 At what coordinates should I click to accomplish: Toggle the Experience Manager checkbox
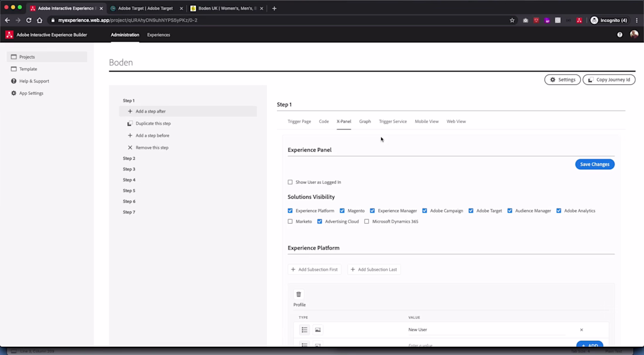pos(372,211)
